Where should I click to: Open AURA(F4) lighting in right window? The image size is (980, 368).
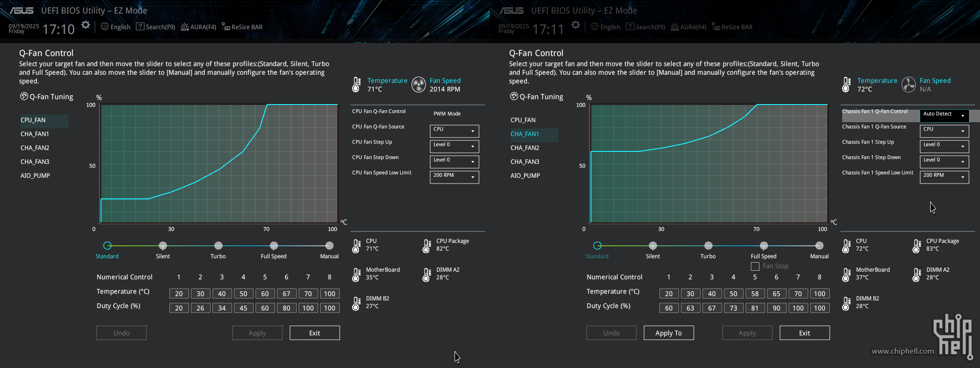[688, 27]
